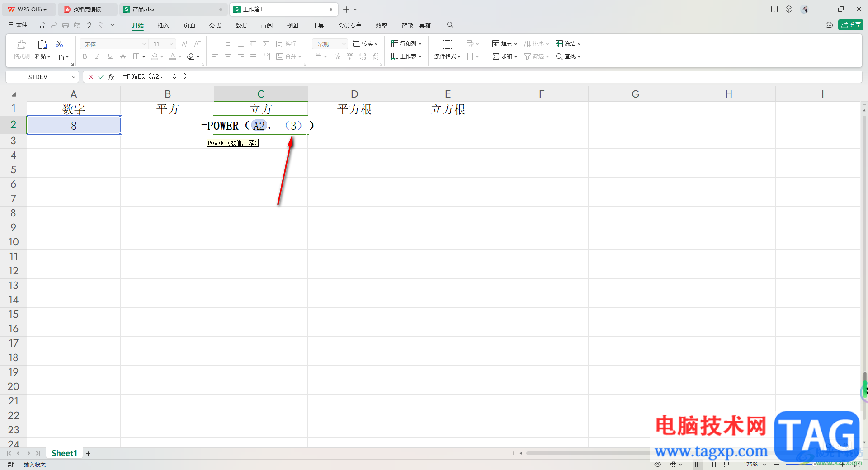
Task: Click the Freeze (冻结) button
Action: [x=568, y=44]
